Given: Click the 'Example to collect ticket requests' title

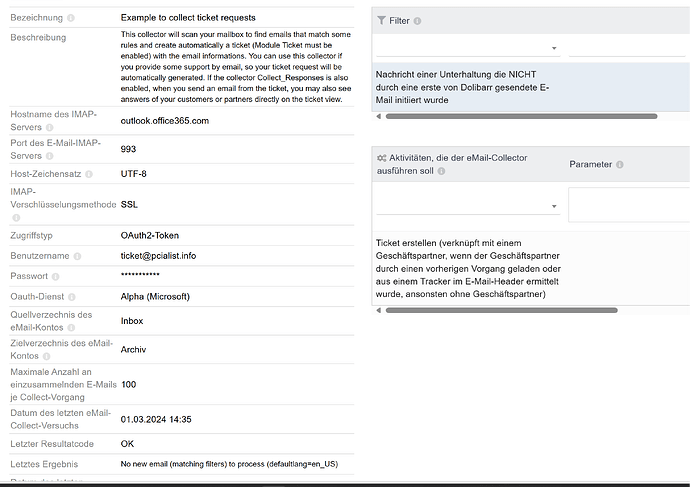Looking at the screenshot, I should pos(188,18).
